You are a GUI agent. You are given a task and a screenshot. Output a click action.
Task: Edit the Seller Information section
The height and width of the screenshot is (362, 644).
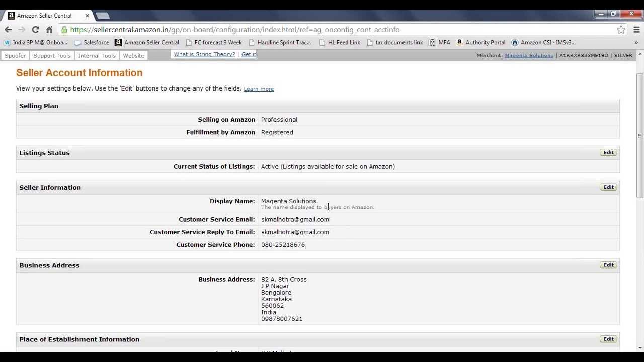point(608,187)
